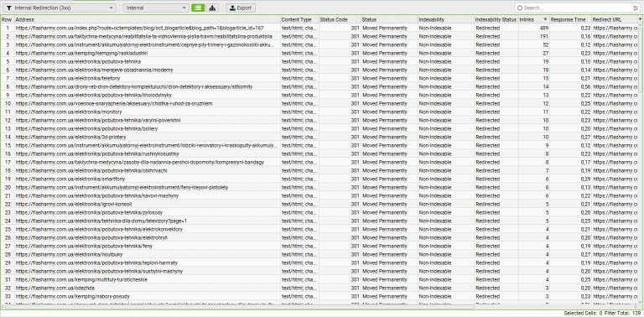Select the flasharmy.com.ua/odezhda URL
Image resolution: width=644 pixels, height=317 pixels.
[x=55, y=288]
